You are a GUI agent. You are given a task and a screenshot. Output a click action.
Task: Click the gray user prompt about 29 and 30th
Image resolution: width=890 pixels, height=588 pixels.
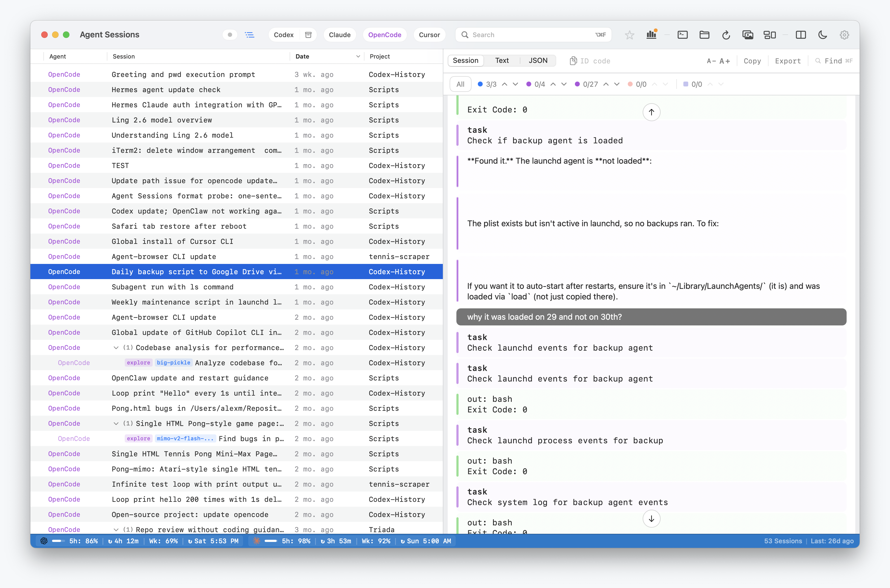651,317
